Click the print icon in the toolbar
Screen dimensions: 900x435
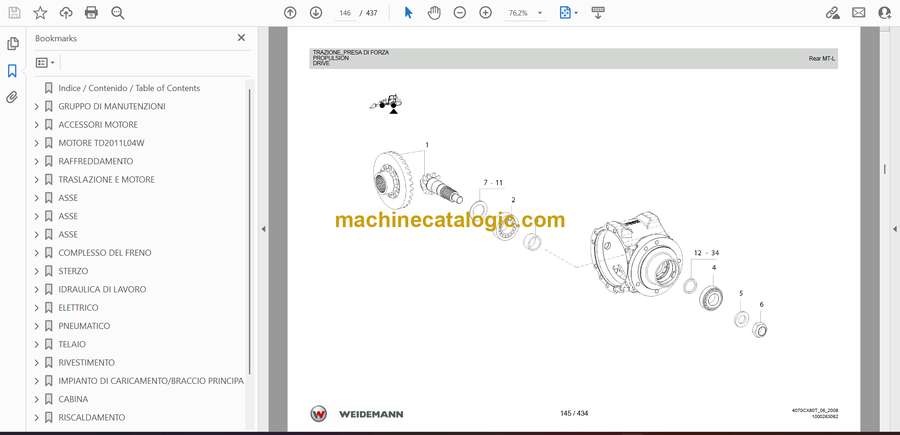[x=91, y=13]
